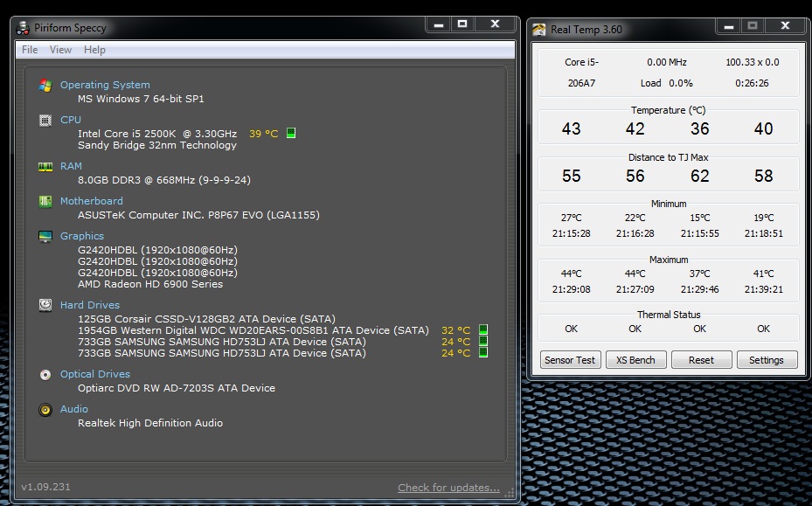Open the Hard Drives section link
This screenshot has height=506, width=812.
coord(89,305)
